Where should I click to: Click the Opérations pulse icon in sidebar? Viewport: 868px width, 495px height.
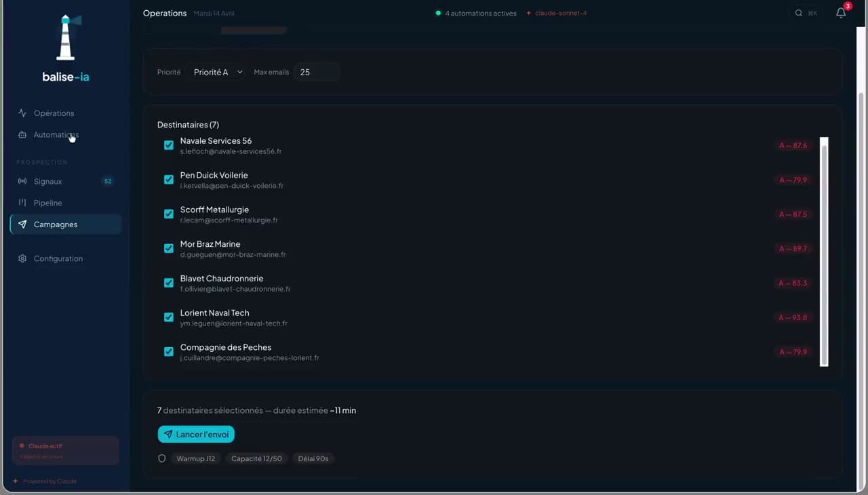click(x=22, y=113)
